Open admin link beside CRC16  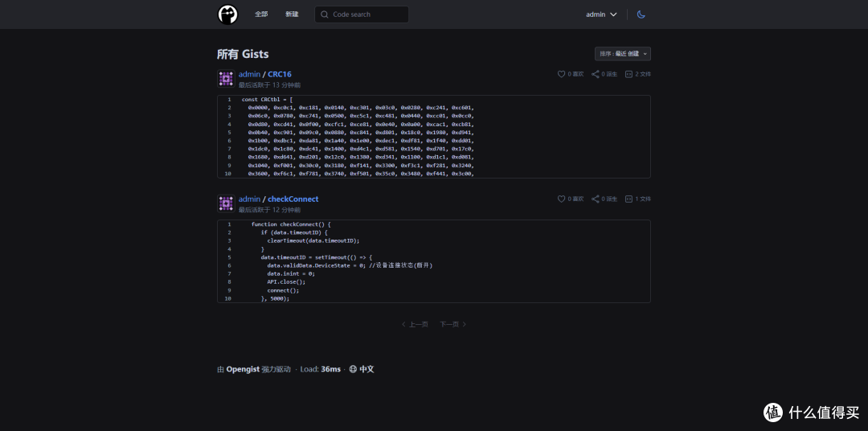[249, 74]
